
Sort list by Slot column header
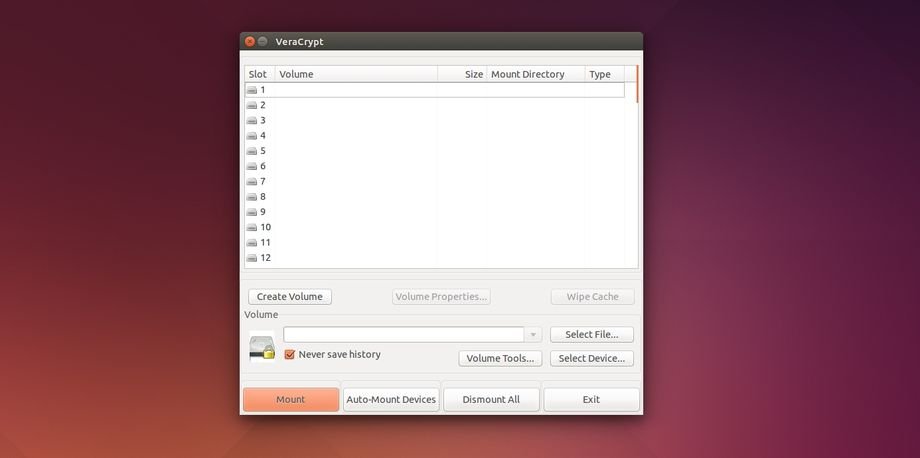(x=259, y=74)
